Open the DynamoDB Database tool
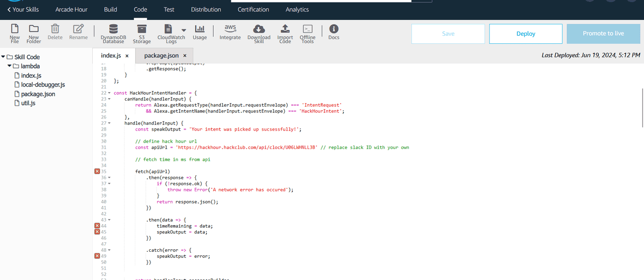Screen dimensions: 644x280 coord(113,29)
